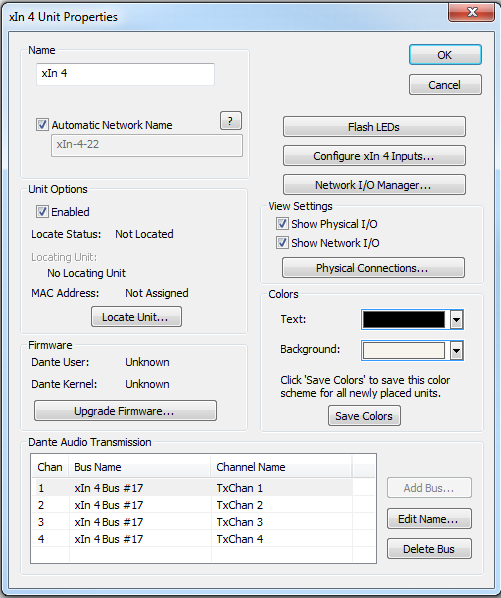Click Upgrade Firmware button
Image resolution: width=501 pixels, height=598 pixels.
point(125,411)
